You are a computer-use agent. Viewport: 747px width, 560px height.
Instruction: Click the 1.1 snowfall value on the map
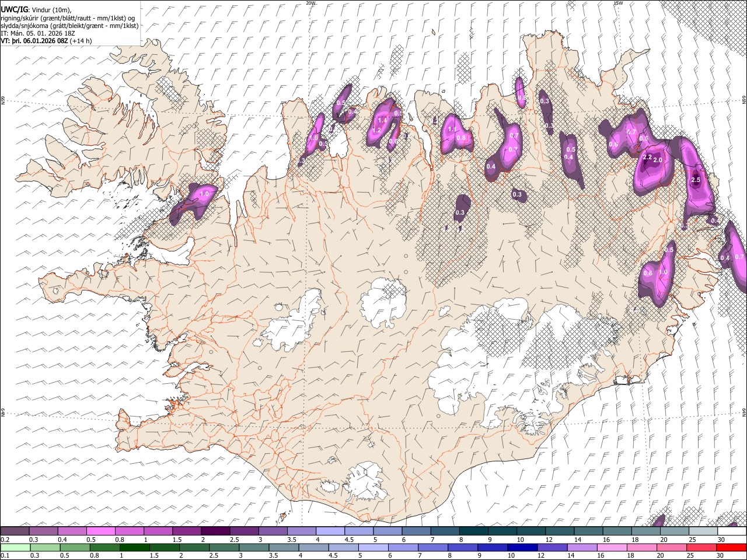point(452,129)
